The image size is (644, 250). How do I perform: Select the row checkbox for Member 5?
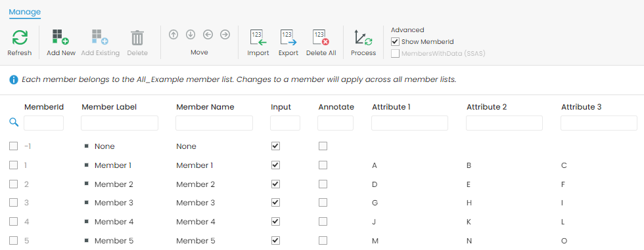[x=14, y=240]
